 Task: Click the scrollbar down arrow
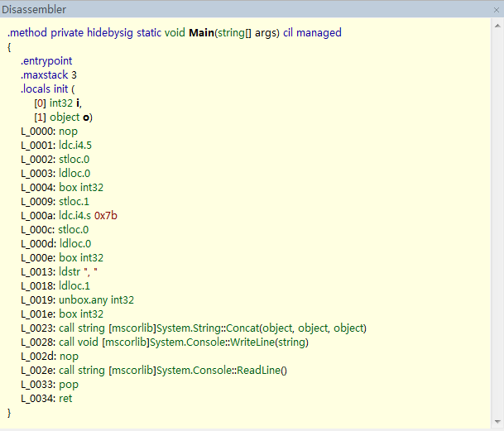tap(497, 421)
